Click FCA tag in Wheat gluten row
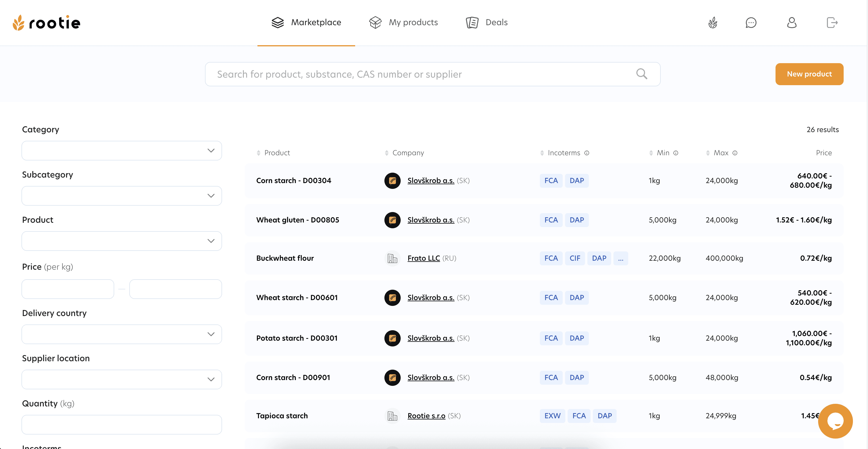This screenshot has width=868, height=449. click(x=551, y=220)
